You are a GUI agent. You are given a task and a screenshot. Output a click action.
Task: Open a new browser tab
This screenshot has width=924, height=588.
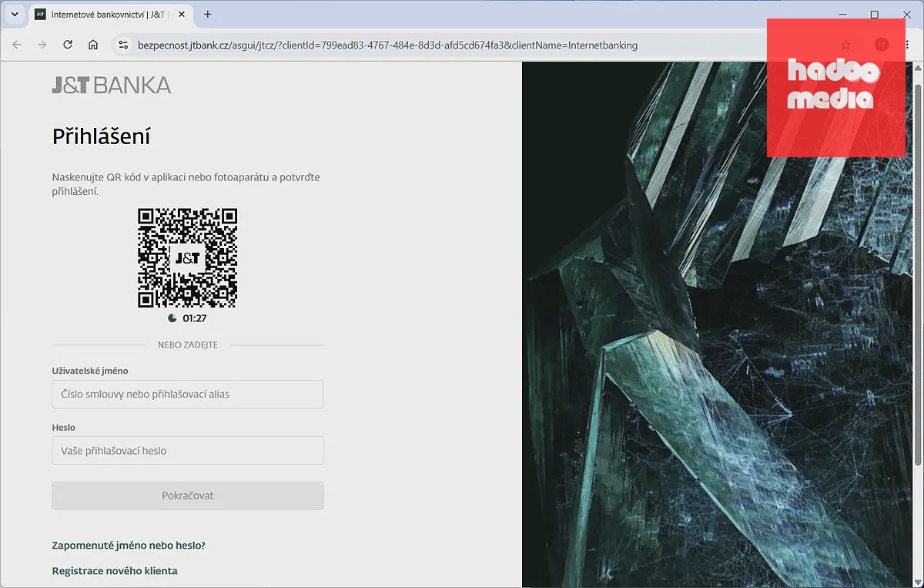[208, 14]
